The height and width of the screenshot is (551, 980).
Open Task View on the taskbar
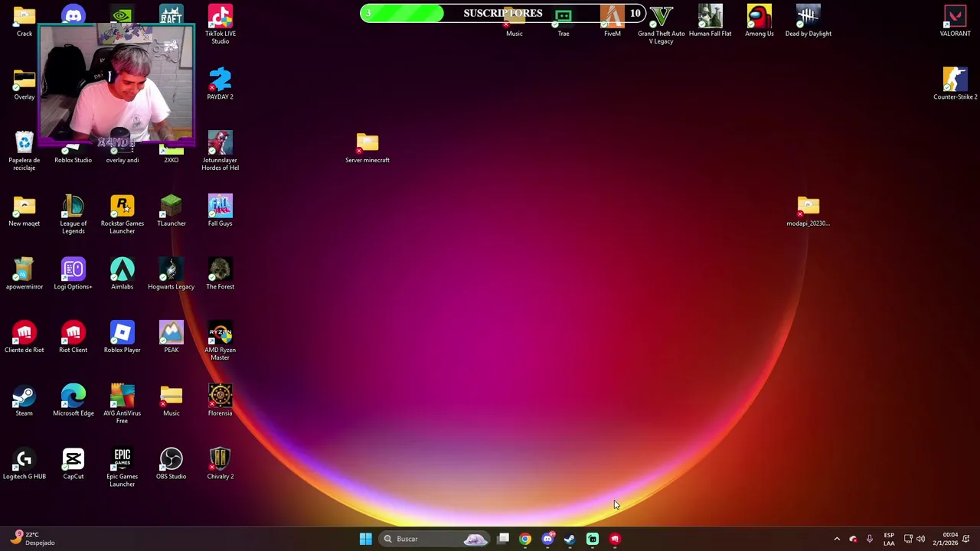point(503,539)
